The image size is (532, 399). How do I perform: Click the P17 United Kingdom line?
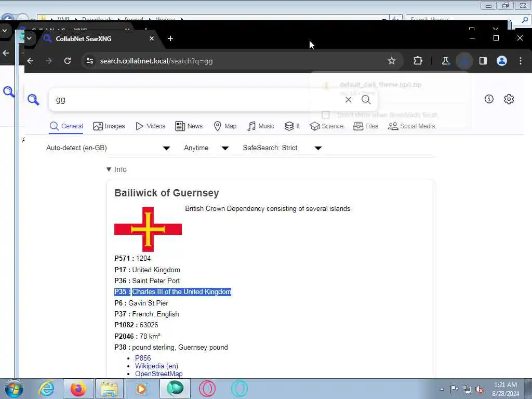[147, 270]
